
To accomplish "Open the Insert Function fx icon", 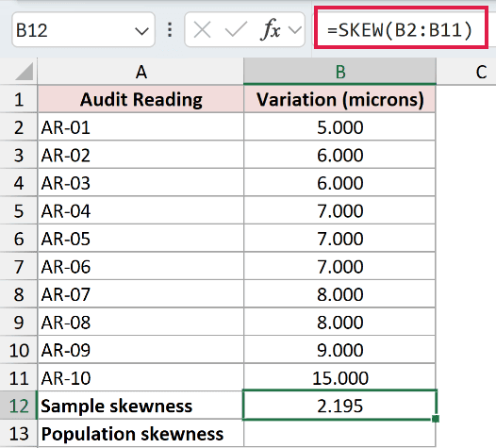I will tap(271, 30).
